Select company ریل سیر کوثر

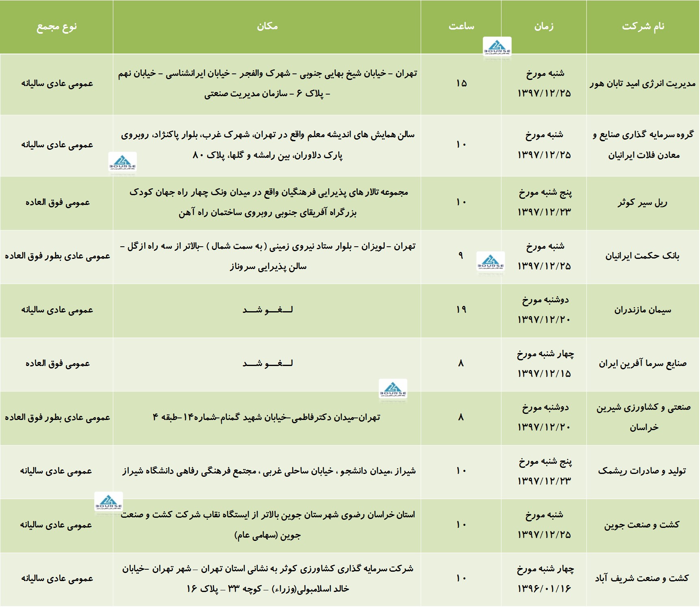click(643, 202)
